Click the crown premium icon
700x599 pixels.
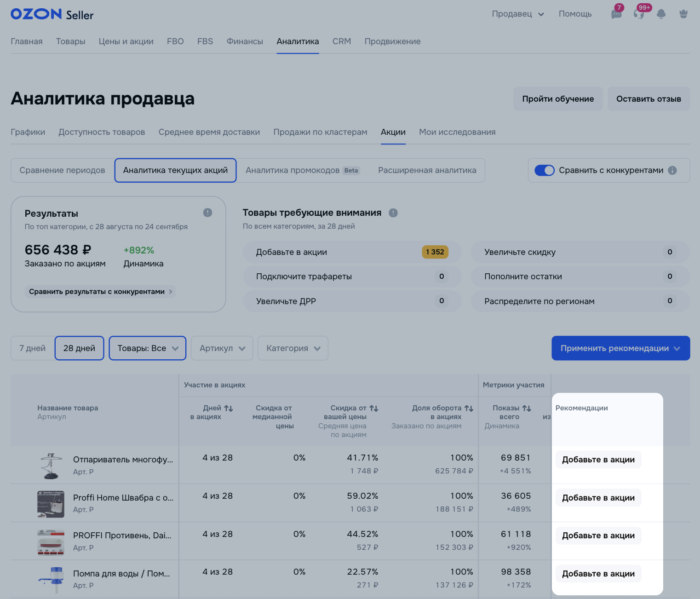coord(683,14)
